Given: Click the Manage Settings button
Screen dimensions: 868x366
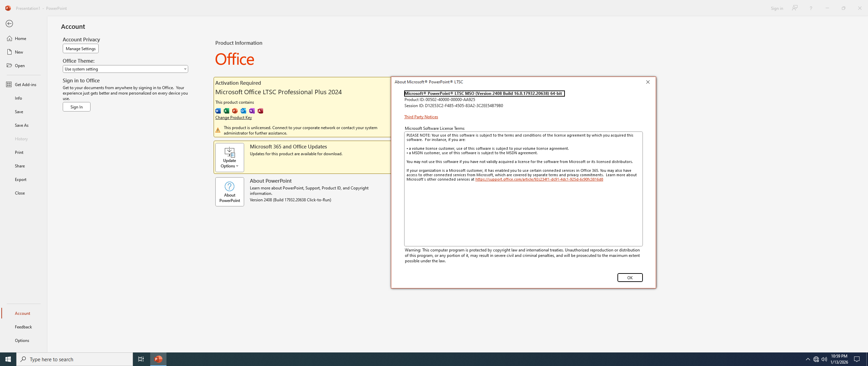Looking at the screenshot, I should click(x=80, y=48).
